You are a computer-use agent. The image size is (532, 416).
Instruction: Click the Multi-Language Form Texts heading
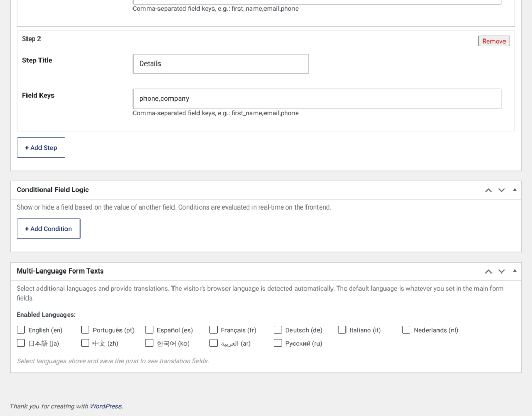pos(60,271)
